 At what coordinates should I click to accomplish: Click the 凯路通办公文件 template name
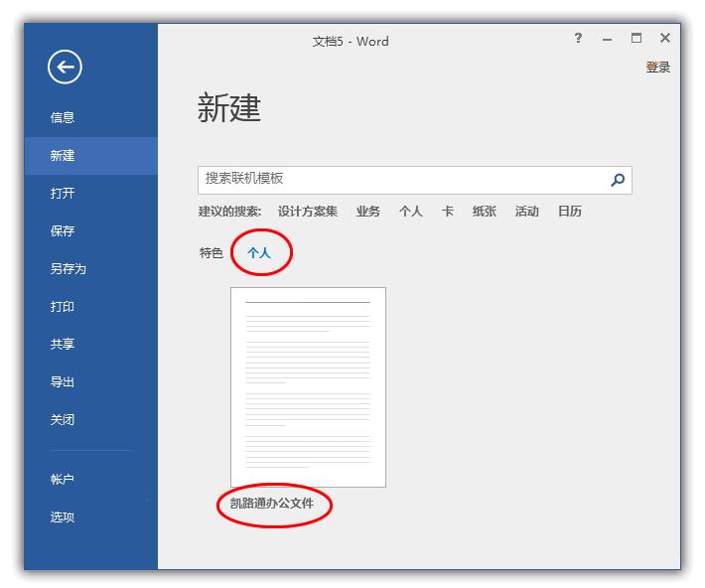272,504
